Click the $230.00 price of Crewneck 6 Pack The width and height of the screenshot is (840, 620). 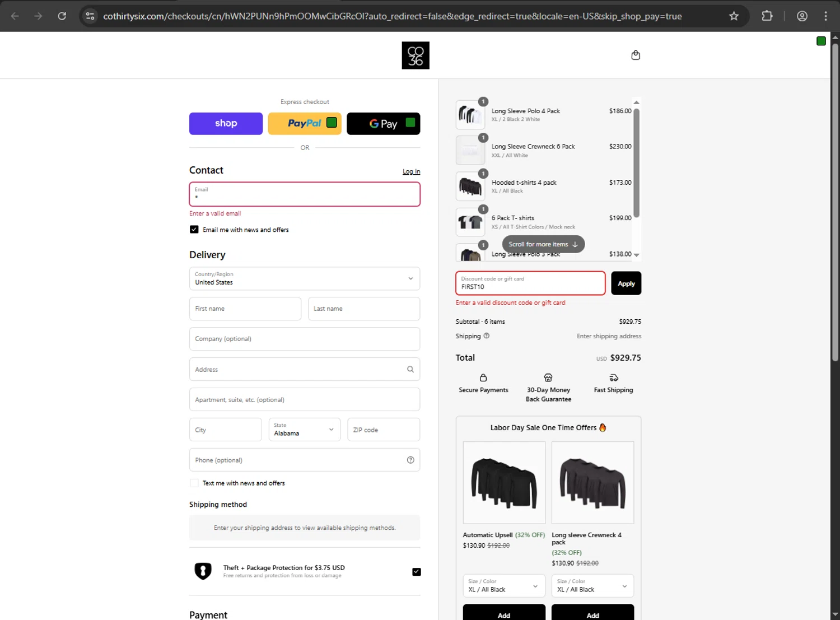pyautogui.click(x=620, y=146)
